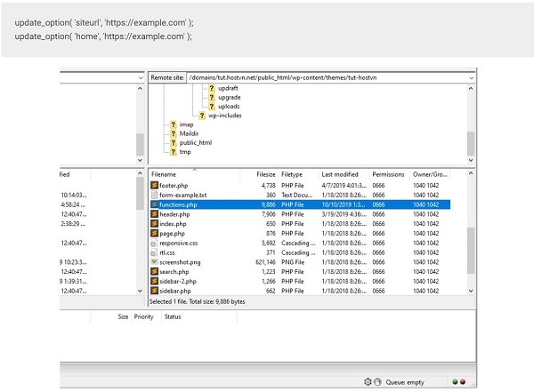Click the tmp folder question-mark icon
The width and height of the screenshot is (534, 392).
(174, 152)
